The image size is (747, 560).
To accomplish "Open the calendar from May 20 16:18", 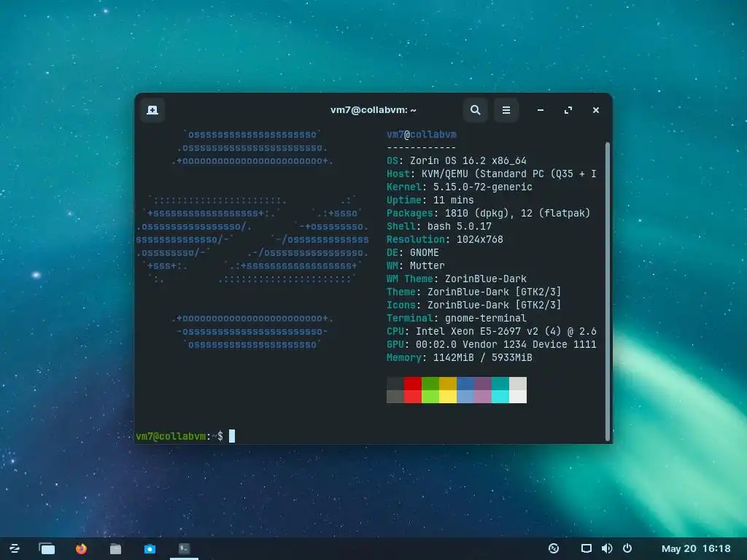I will pyautogui.click(x=695, y=548).
